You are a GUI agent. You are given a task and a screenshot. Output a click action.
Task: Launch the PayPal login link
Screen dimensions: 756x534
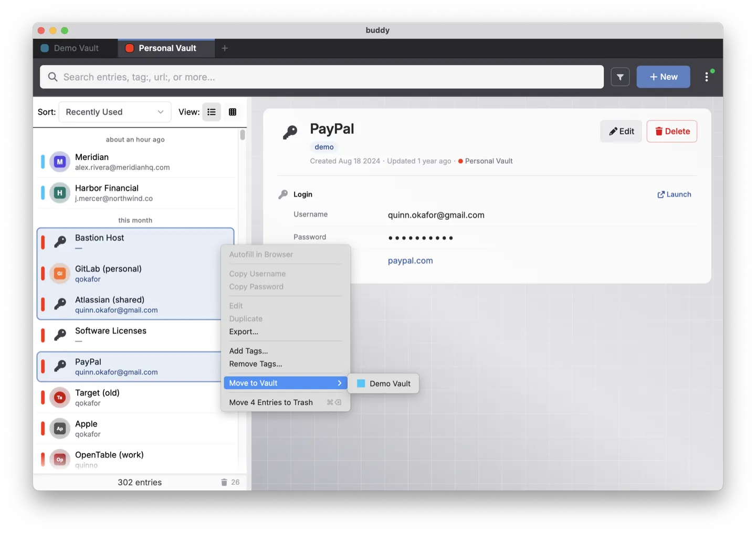[674, 194]
